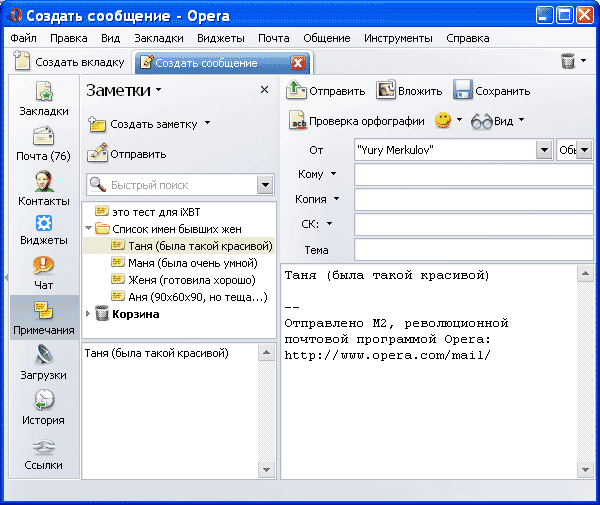
Task: Open the Файл menu
Action: tap(23, 38)
